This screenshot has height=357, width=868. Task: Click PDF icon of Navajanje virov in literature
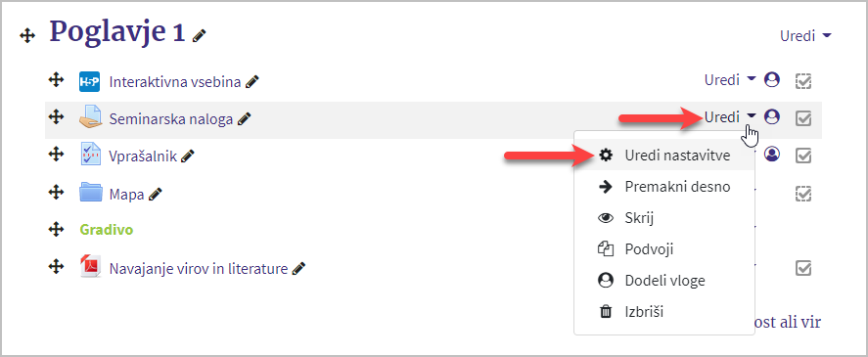pos(90,267)
